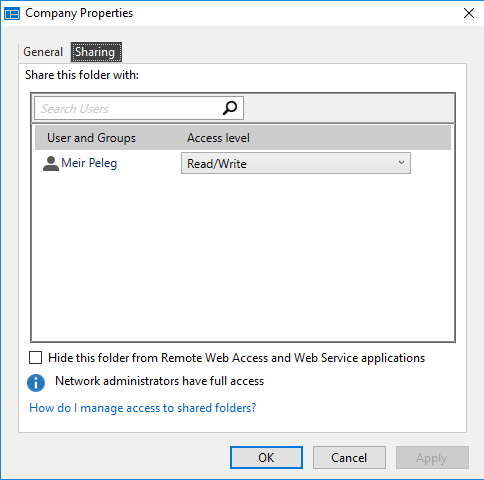Click the user avatar icon beside Meir Peleg

[x=51, y=163]
